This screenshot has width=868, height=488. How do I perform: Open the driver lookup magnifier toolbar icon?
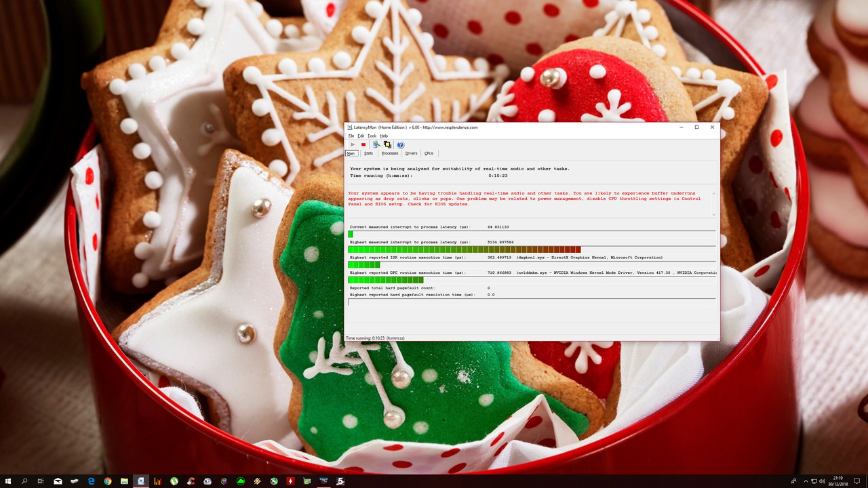(376, 144)
